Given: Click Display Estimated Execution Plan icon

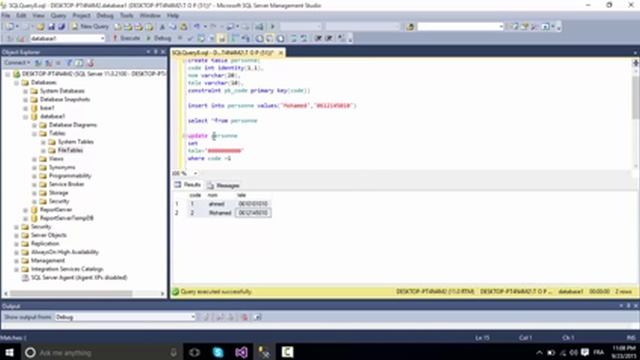Looking at the screenshot, I should (201, 38).
